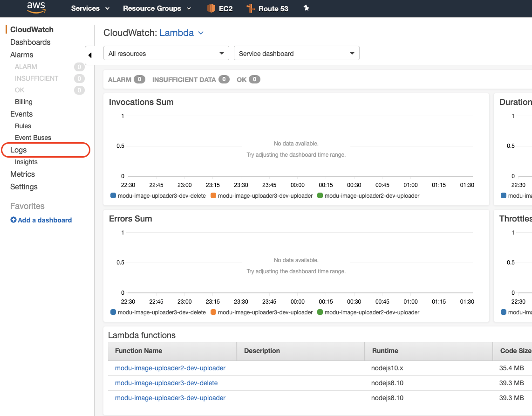Screen dimensions: 532x416
Task: Open Rules under Events
Action: point(23,126)
